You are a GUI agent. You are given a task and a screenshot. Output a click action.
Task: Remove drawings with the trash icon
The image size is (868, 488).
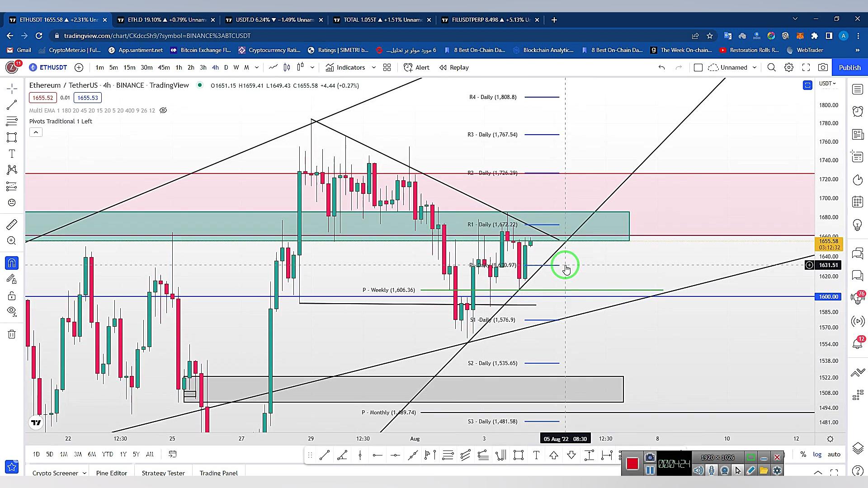[x=12, y=334]
